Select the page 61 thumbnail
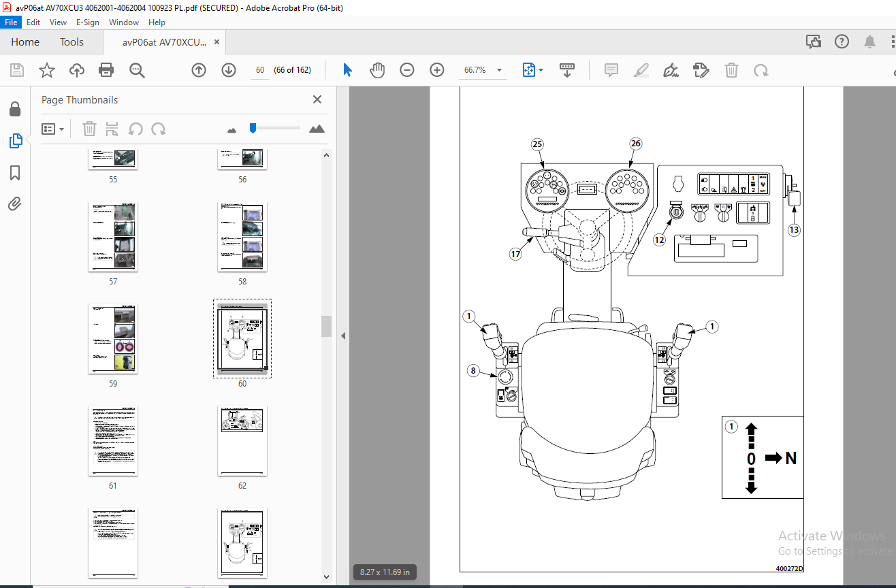Screen dimensions: 896x588 pyautogui.click(x=113, y=440)
